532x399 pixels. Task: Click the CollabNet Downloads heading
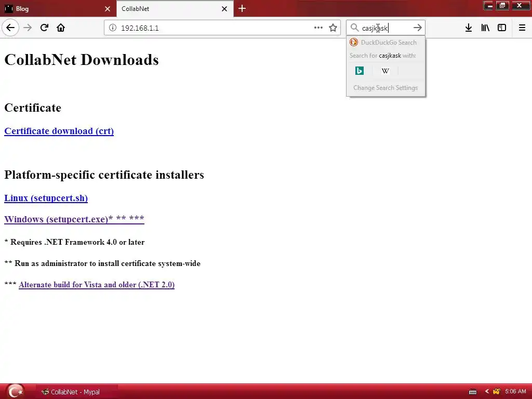pyautogui.click(x=82, y=60)
